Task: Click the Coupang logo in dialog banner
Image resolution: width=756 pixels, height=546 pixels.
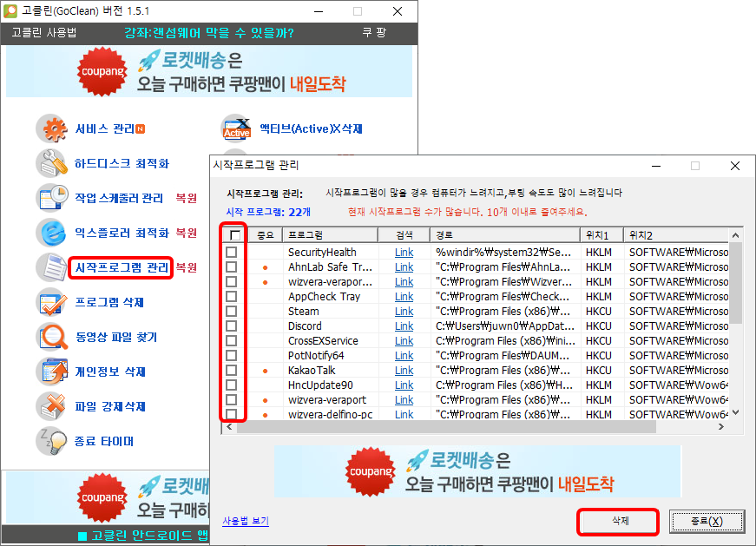Action: (x=371, y=471)
